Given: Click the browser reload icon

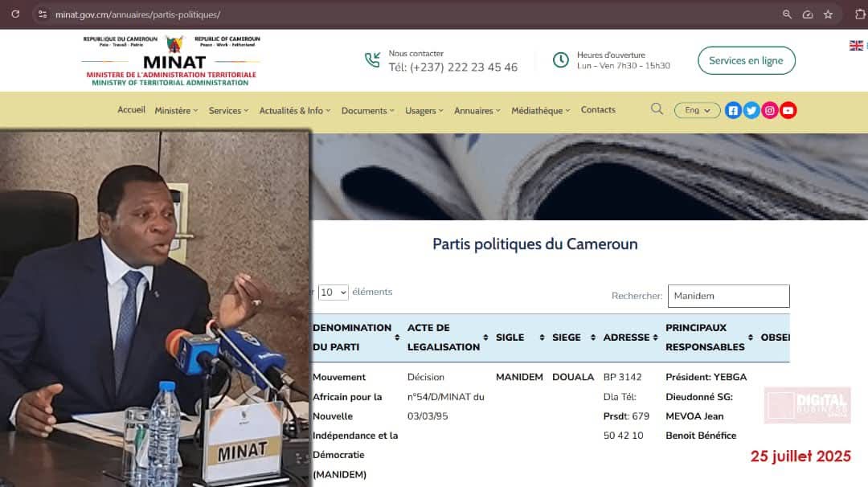Looking at the screenshot, I should (x=15, y=14).
